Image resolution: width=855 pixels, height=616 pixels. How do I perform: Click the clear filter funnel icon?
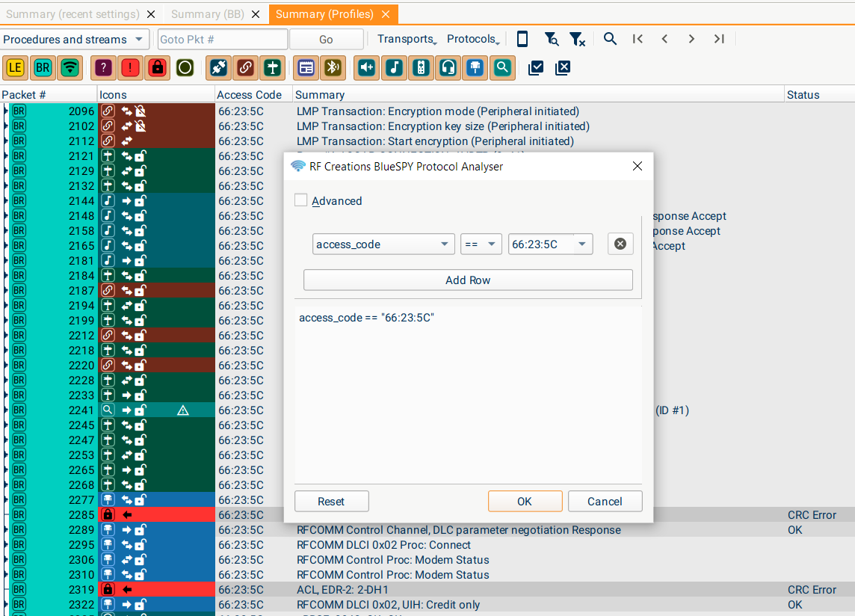tap(577, 39)
